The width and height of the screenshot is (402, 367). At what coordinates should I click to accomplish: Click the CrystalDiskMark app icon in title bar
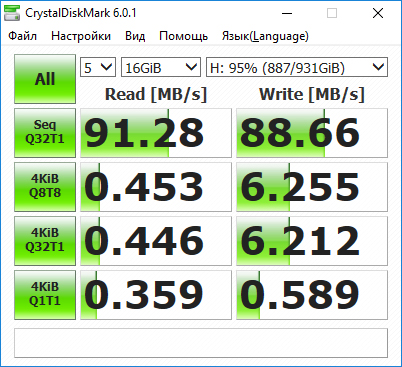point(12,13)
